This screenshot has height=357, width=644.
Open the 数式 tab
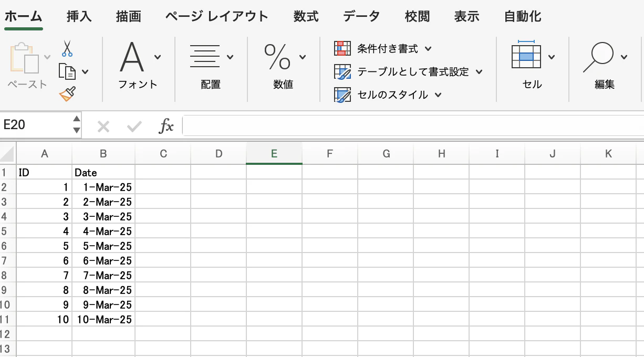pos(306,16)
